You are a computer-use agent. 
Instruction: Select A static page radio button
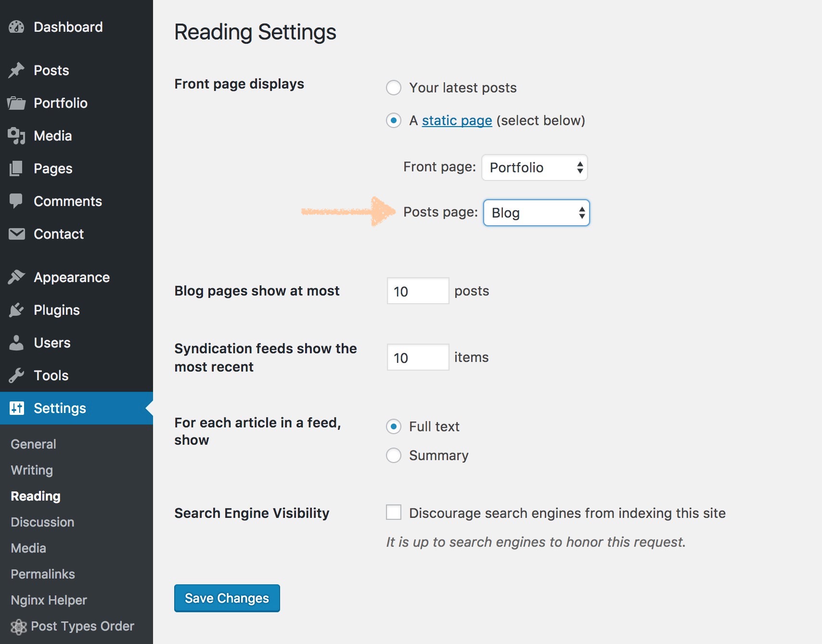pyautogui.click(x=394, y=120)
